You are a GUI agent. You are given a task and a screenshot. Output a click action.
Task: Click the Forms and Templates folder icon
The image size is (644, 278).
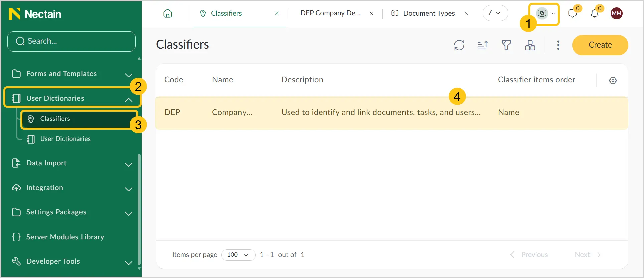[x=16, y=74]
